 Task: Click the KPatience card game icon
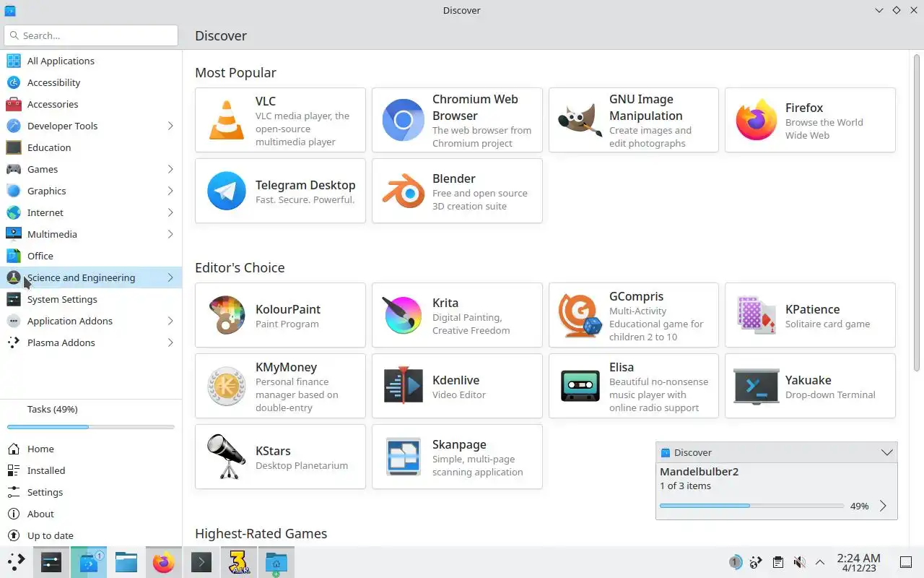click(x=756, y=315)
